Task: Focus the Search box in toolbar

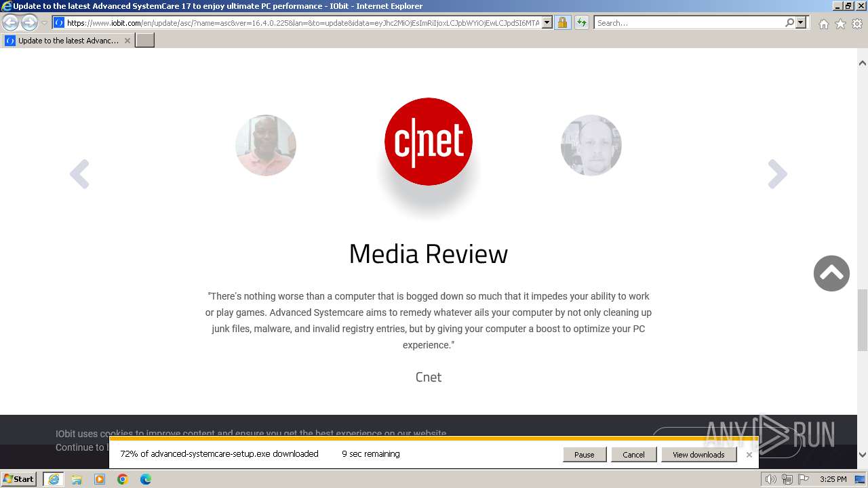Action: [x=689, y=23]
